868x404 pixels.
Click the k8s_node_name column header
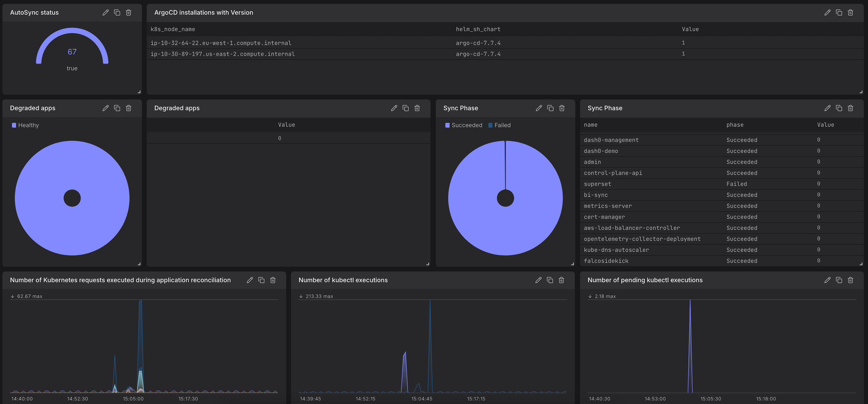173,29
